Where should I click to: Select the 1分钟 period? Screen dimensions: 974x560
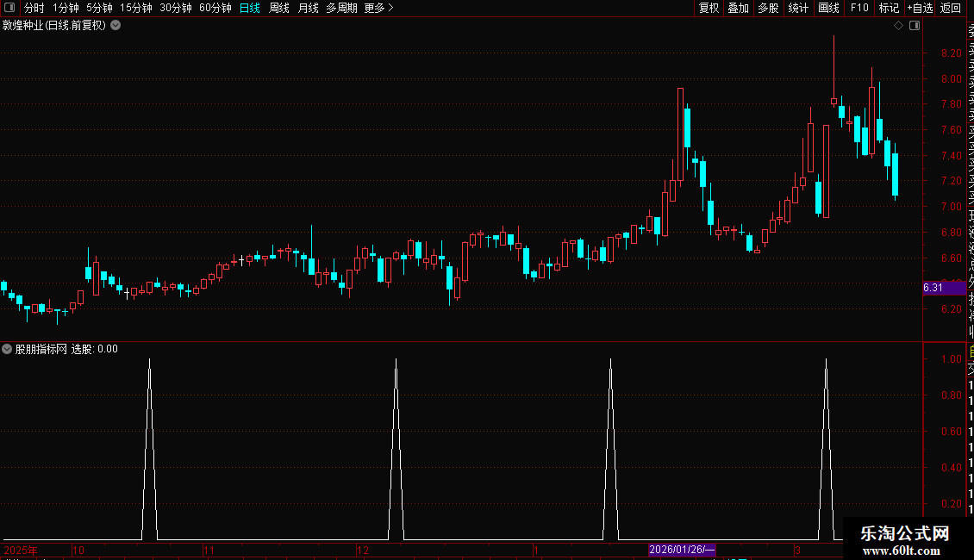tap(66, 8)
